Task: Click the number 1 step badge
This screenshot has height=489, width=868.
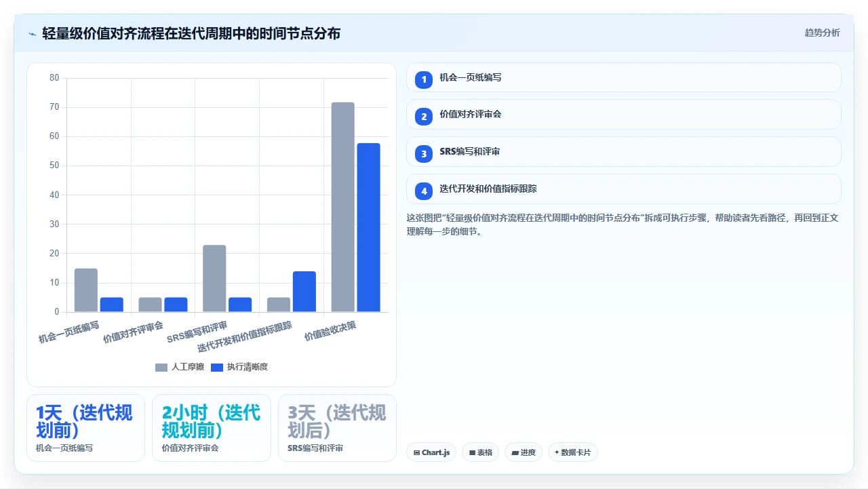Action: (x=424, y=79)
